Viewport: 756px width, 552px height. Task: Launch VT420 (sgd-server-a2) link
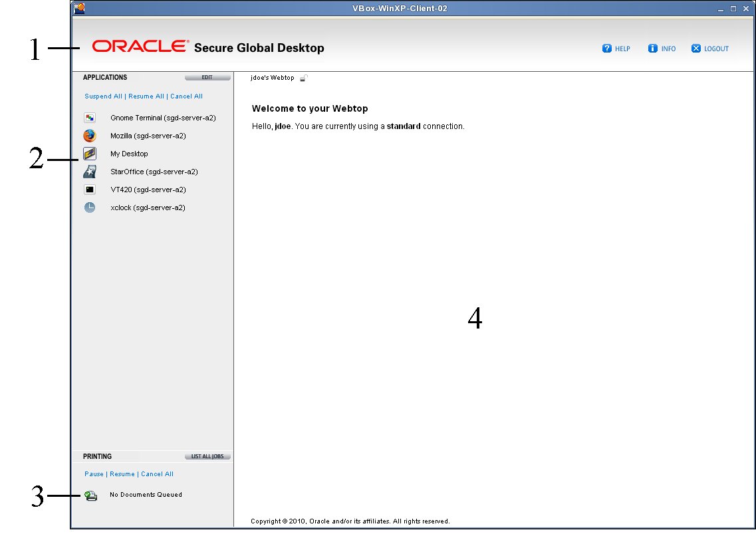coord(148,190)
